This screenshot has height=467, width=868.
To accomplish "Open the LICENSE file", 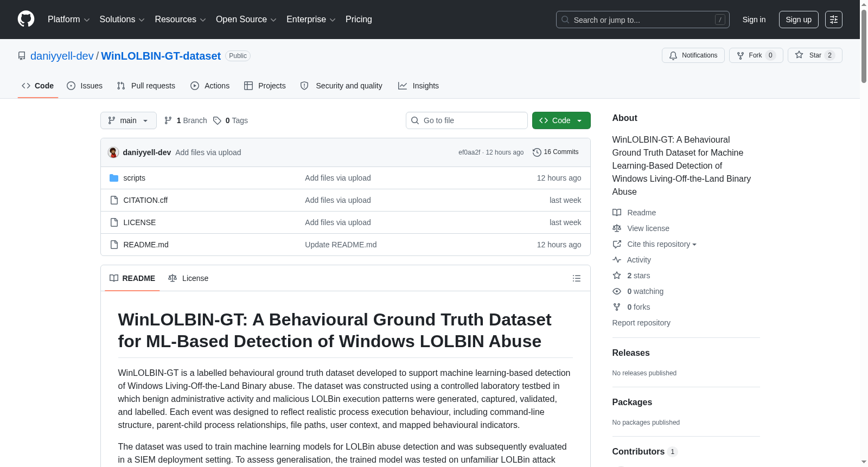I will click(139, 222).
